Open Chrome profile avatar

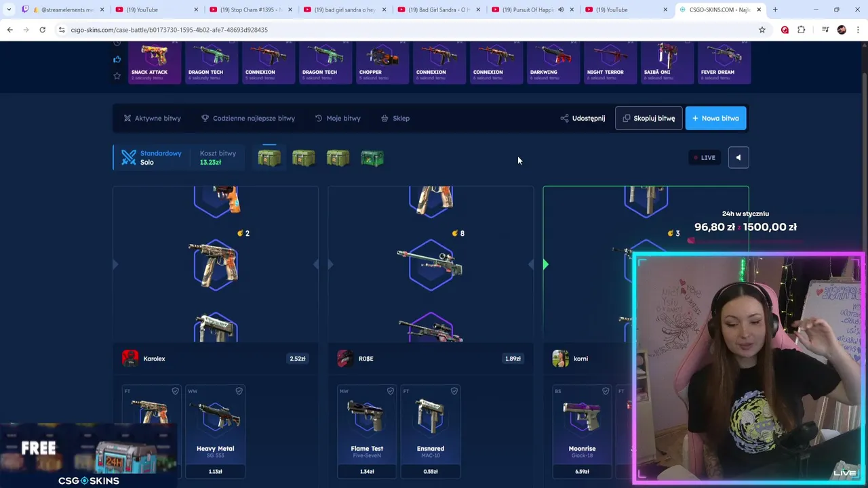tap(842, 30)
